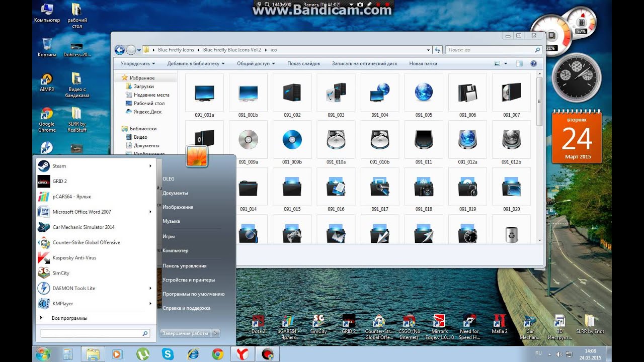Expand KMPlayer jump list arrow

(150, 304)
